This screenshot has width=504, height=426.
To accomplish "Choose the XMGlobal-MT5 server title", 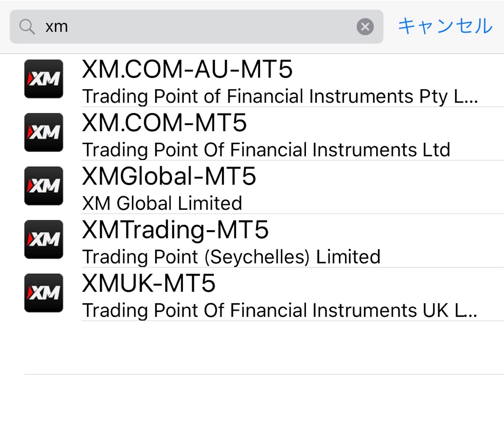I will [x=169, y=176].
